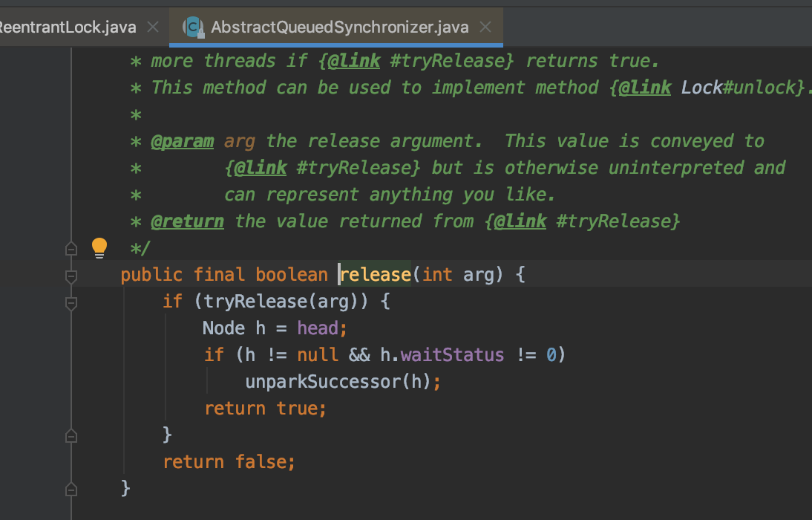Click the highlighted release method name
The width and height of the screenshot is (812, 520).
click(376, 275)
